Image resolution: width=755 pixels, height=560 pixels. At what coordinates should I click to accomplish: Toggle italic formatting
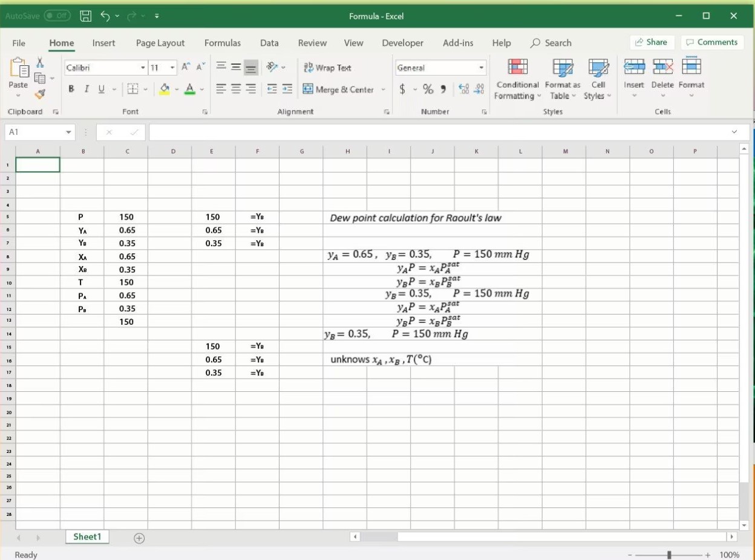[86, 88]
